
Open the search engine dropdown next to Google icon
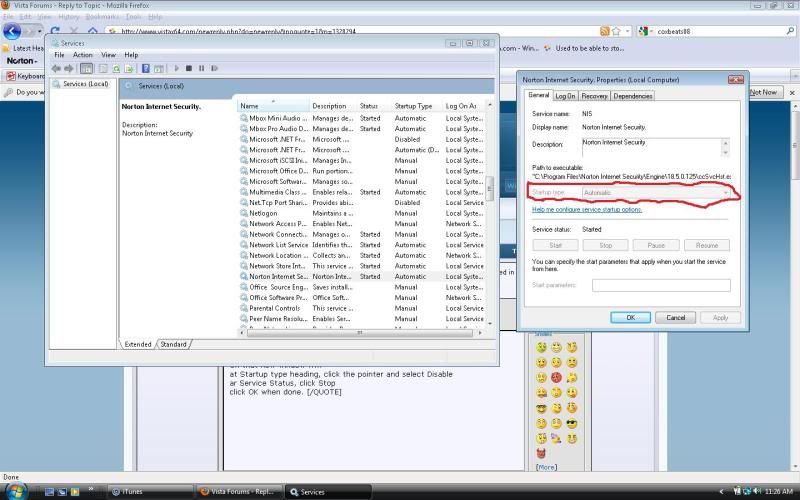tap(652, 32)
